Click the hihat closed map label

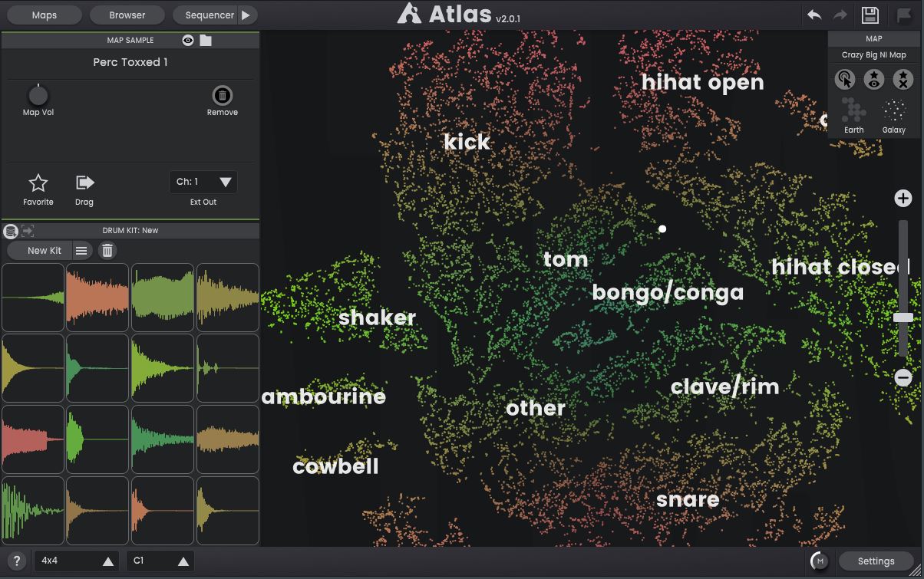(x=840, y=267)
